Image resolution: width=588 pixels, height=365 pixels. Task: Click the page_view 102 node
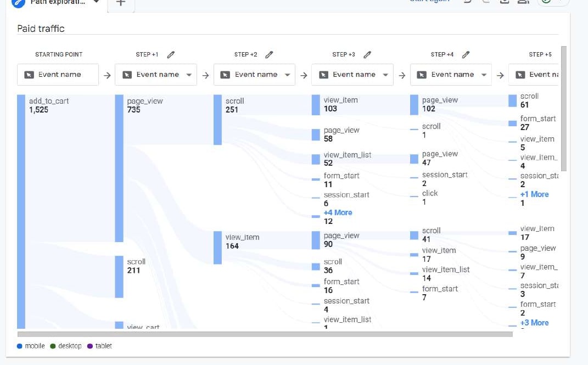tap(414, 105)
